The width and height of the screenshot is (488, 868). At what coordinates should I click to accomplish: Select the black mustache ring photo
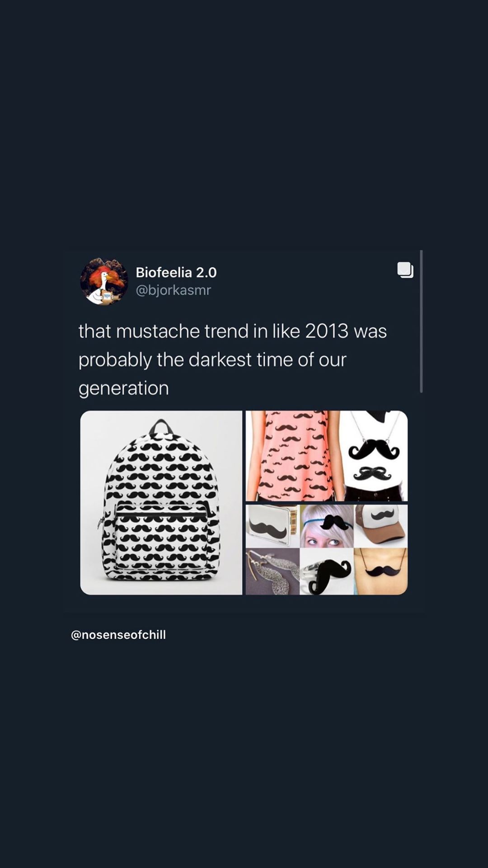(x=327, y=571)
